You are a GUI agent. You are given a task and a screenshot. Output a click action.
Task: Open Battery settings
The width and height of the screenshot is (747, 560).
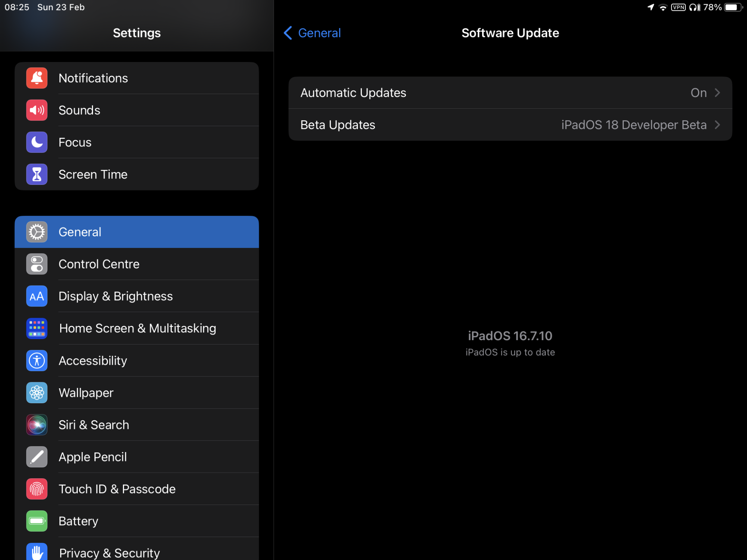point(137,521)
